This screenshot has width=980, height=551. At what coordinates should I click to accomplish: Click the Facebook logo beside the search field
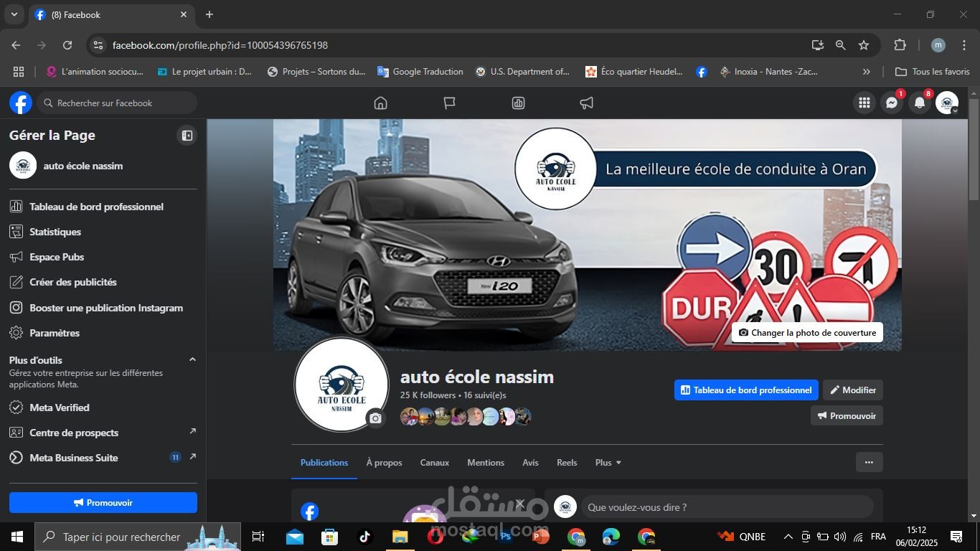(x=21, y=103)
